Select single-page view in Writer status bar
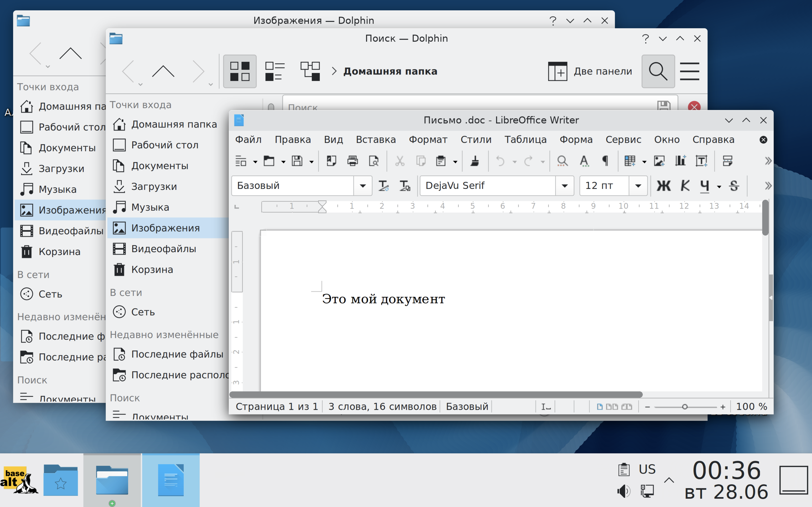This screenshot has height=507, width=812. coord(600,407)
